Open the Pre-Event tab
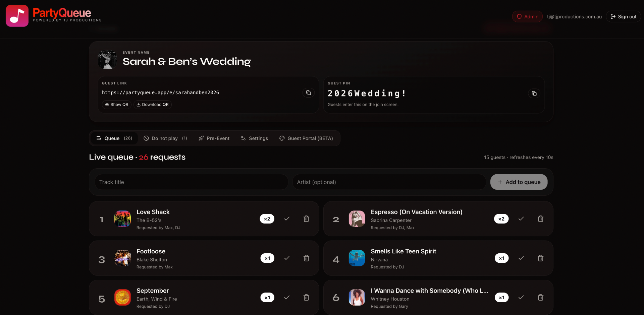The height and width of the screenshot is (315, 644). 214,138
